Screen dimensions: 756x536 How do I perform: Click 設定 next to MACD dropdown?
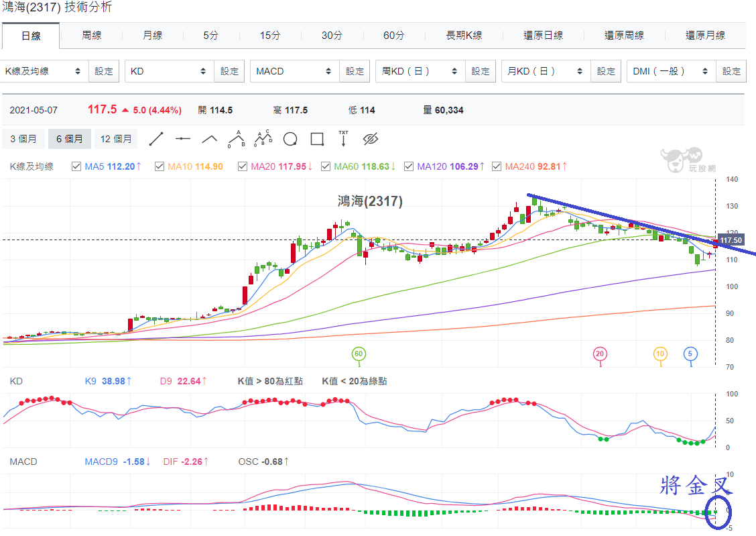point(355,71)
